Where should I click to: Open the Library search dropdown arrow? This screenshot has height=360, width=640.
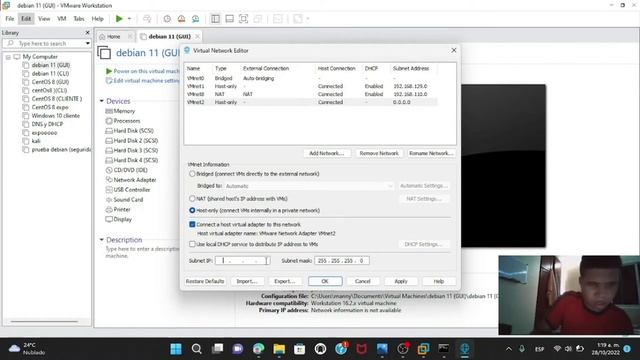click(x=87, y=43)
